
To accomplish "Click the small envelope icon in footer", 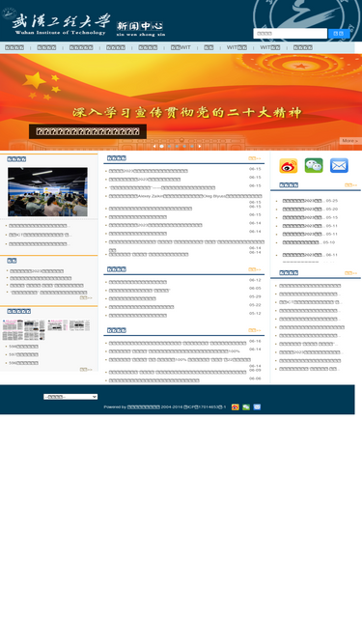I will pos(257,407).
